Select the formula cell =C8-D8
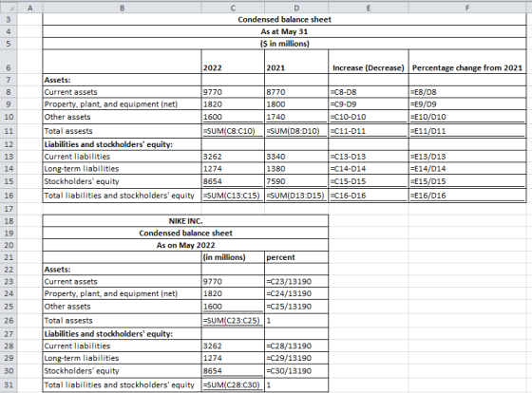 pos(369,92)
